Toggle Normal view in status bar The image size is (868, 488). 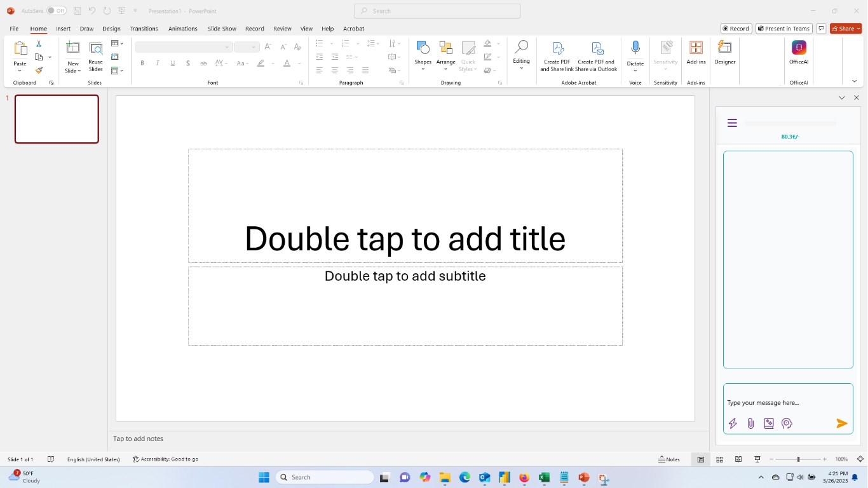point(701,459)
